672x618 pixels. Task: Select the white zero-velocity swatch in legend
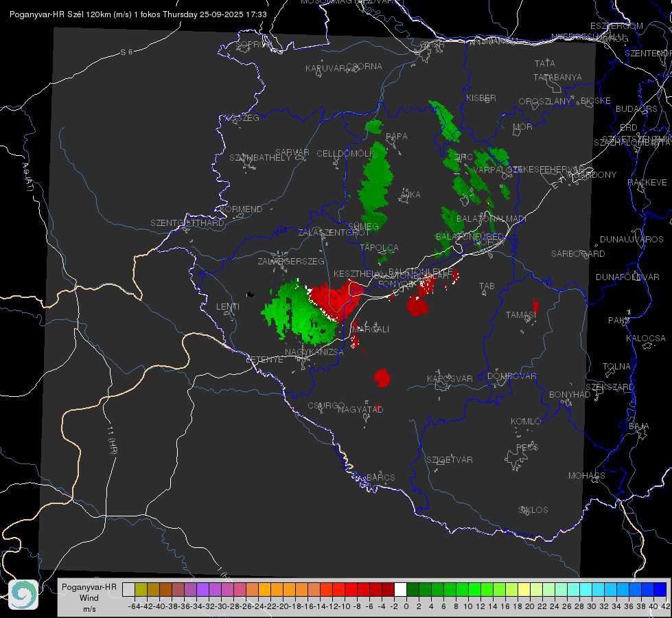click(400, 589)
